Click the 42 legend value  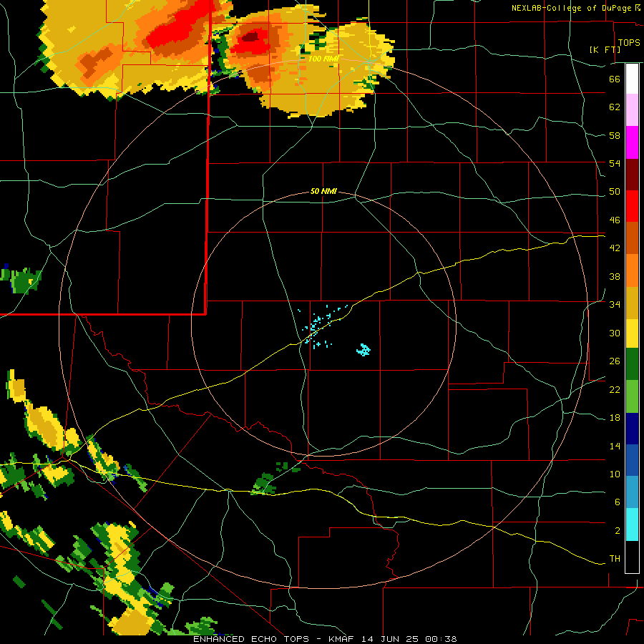pyautogui.click(x=615, y=248)
